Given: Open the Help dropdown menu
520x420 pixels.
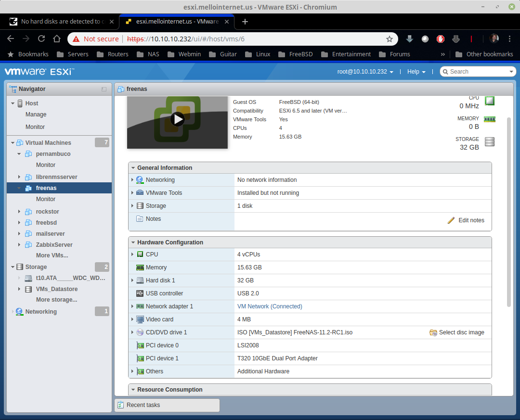Looking at the screenshot, I should [416, 72].
